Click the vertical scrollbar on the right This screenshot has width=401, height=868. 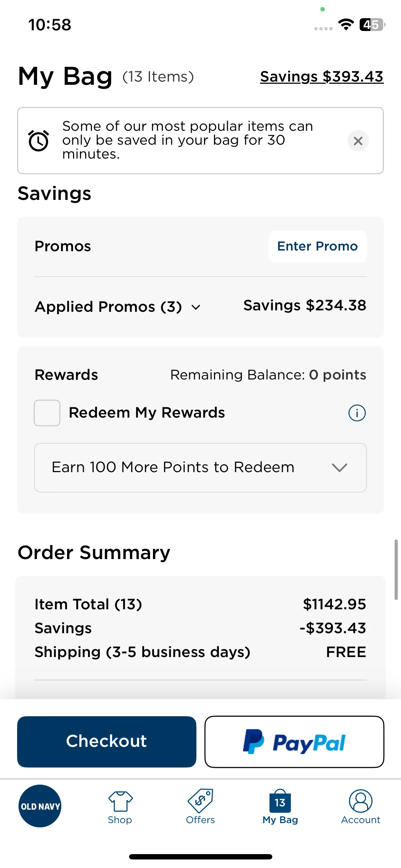coord(396,570)
